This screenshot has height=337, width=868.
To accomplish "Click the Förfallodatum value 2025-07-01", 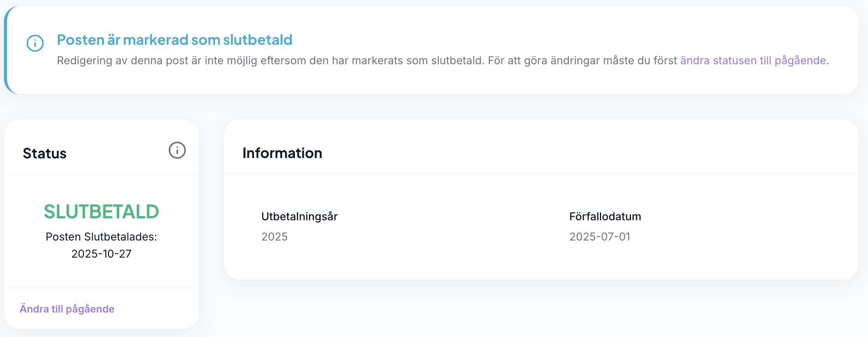I will (x=600, y=237).
